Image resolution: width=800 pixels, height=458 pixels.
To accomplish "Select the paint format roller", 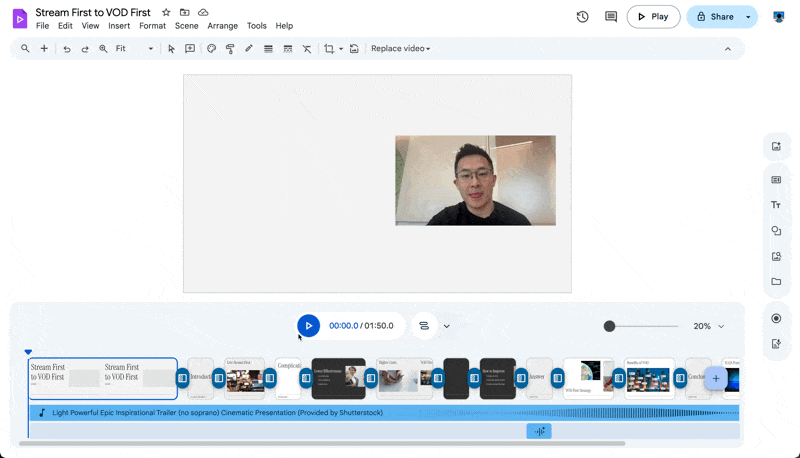I will point(230,48).
